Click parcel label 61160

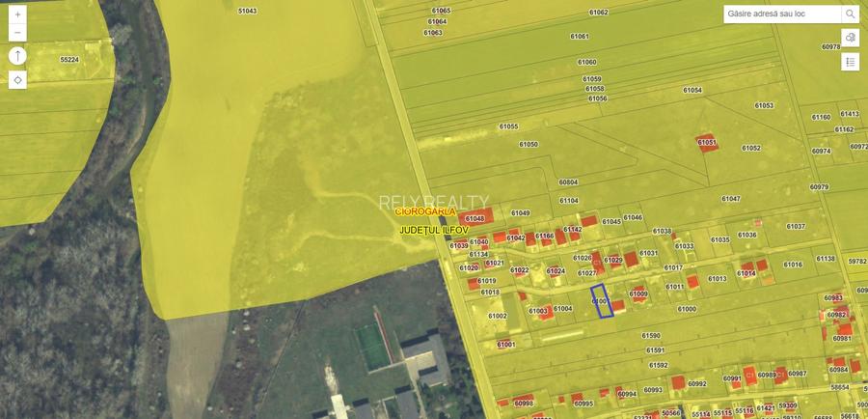[821, 117]
